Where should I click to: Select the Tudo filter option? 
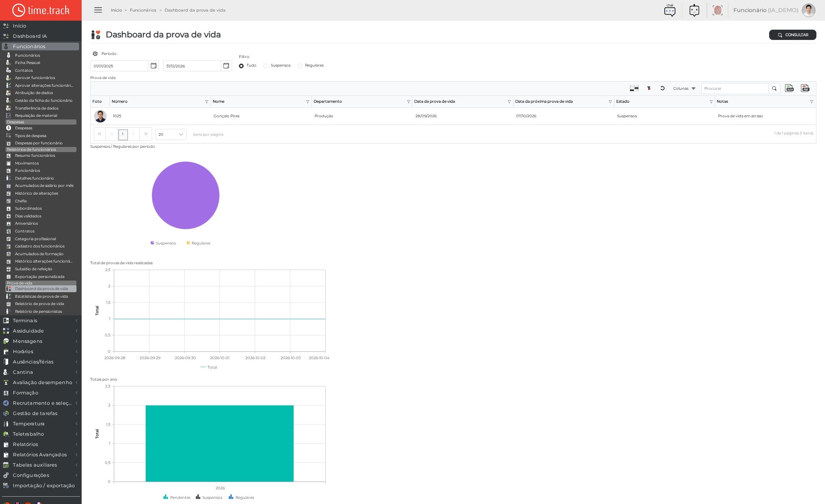[241, 66]
